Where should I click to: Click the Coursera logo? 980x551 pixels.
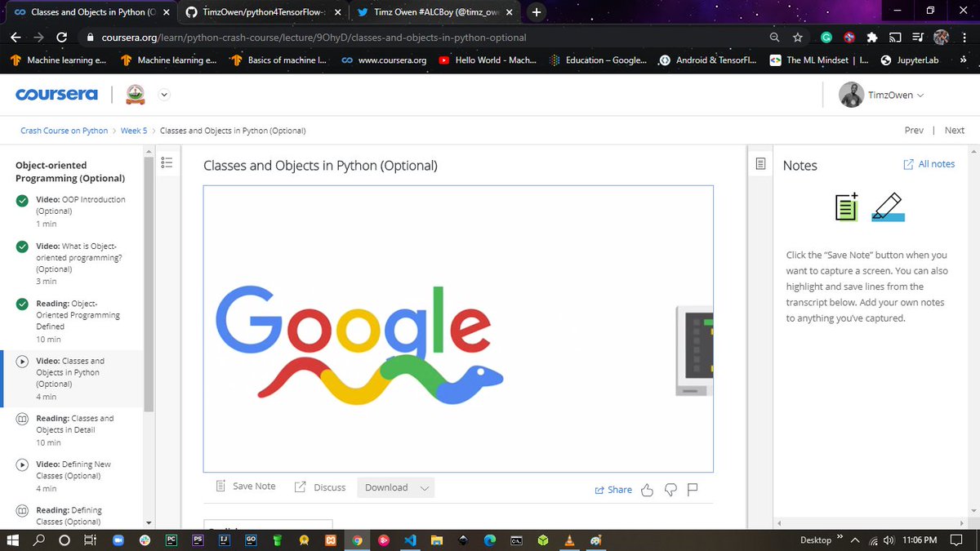[x=56, y=93]
